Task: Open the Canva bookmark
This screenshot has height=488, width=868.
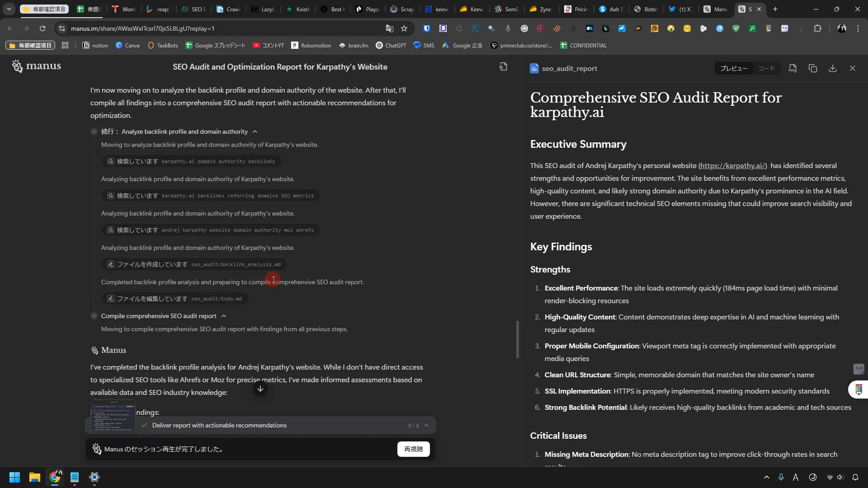Action: (127, 45)
